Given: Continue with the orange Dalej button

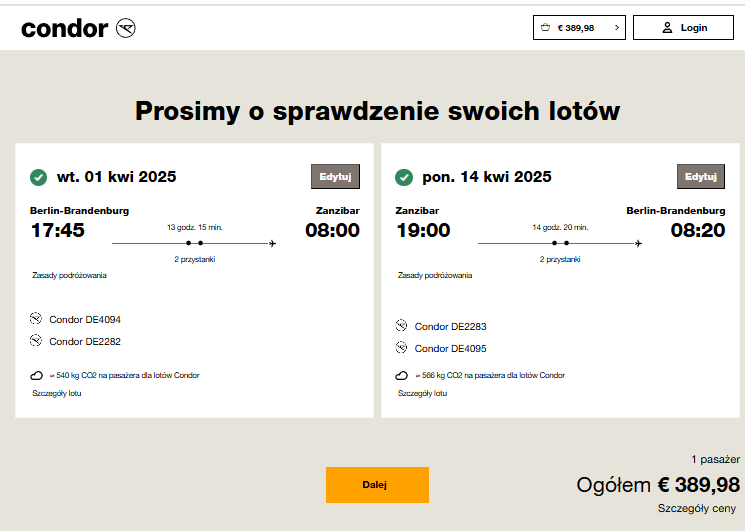Looking at the screenshot, I should point(377,485).
